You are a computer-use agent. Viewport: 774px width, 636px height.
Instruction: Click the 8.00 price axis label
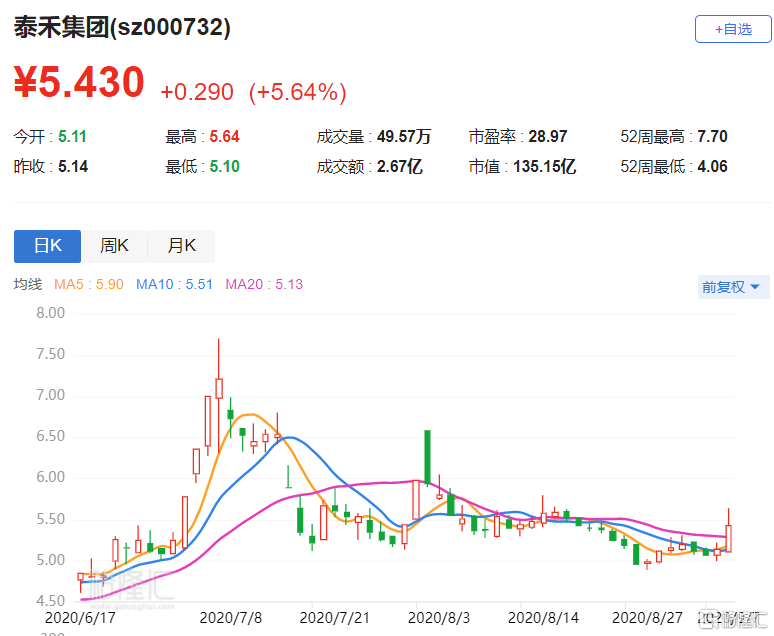[x=50, y=313]
